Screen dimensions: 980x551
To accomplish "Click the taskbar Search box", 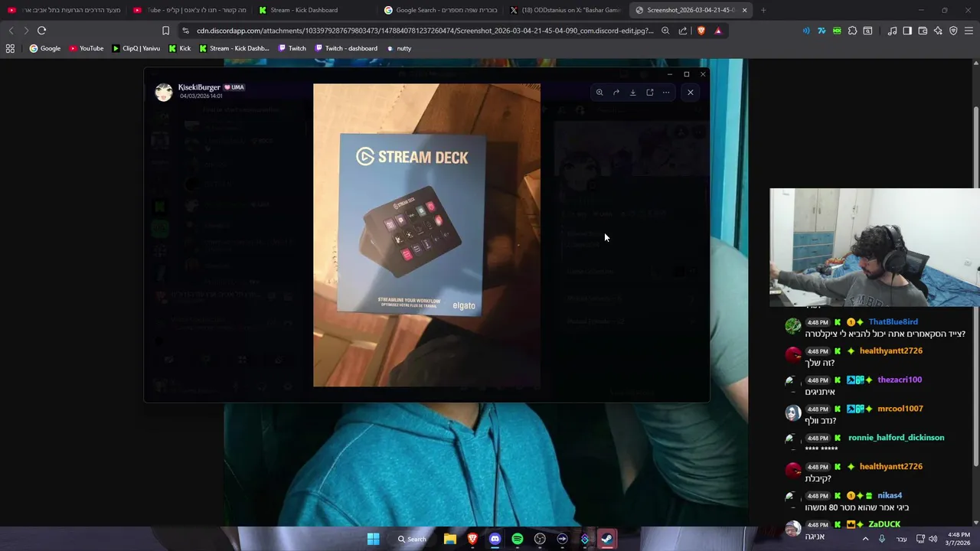I will coord(412,539).
